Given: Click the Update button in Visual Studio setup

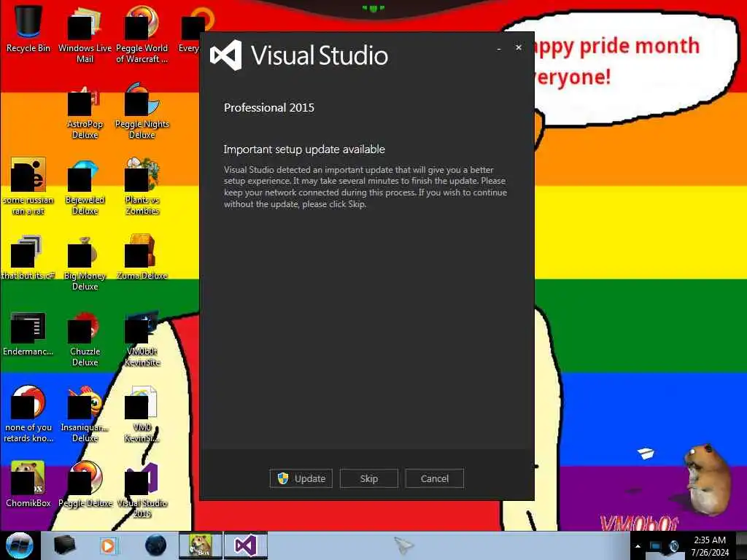Looking at the screenshot, I should (x=301, y=478).
